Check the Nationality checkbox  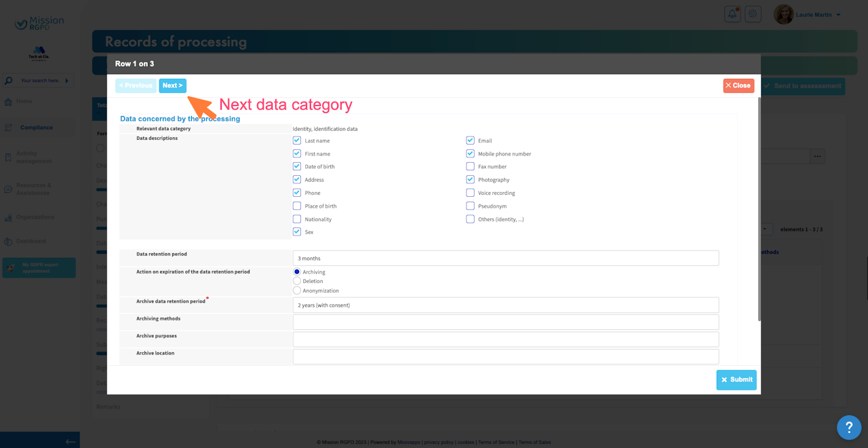(x=297, y=219)
